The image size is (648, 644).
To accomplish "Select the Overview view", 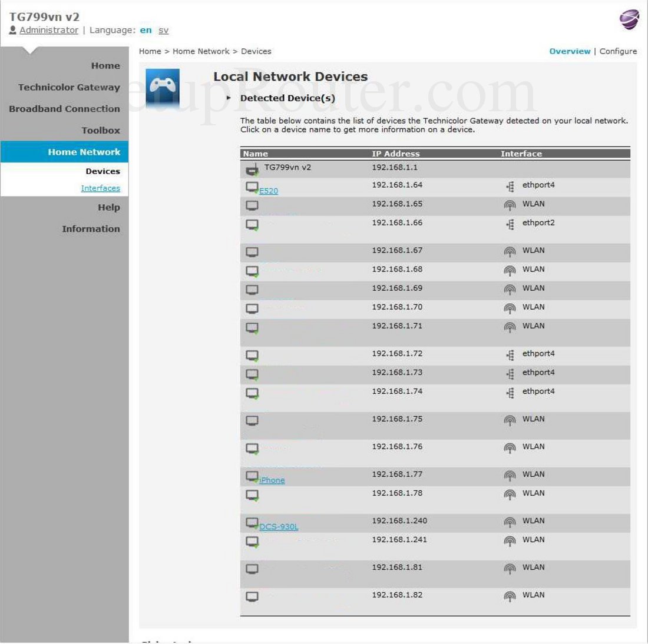I will 570,51.
